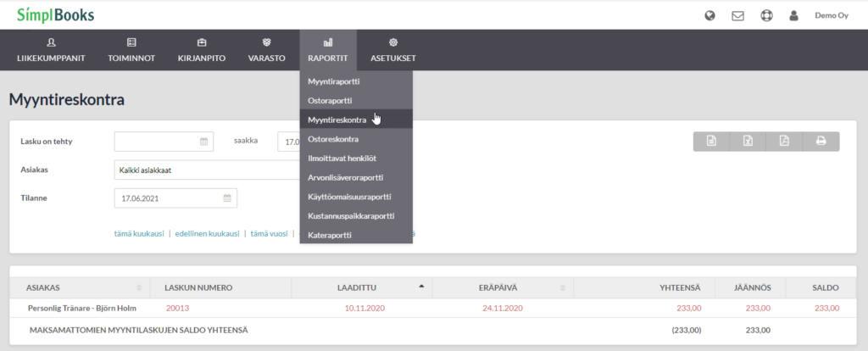This screenshot has width=868, height=351.
Task: Click the Tilanne date field 17.06.2021
Action: tap(175, 198)
